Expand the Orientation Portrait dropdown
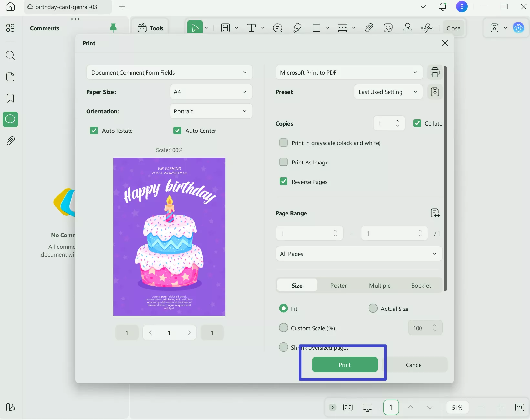The height and width of the screenshot is (420, 530). 211,111
